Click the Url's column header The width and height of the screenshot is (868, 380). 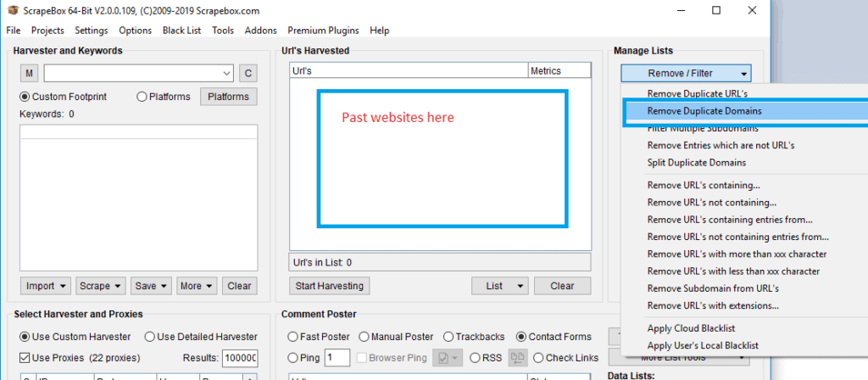409,70
